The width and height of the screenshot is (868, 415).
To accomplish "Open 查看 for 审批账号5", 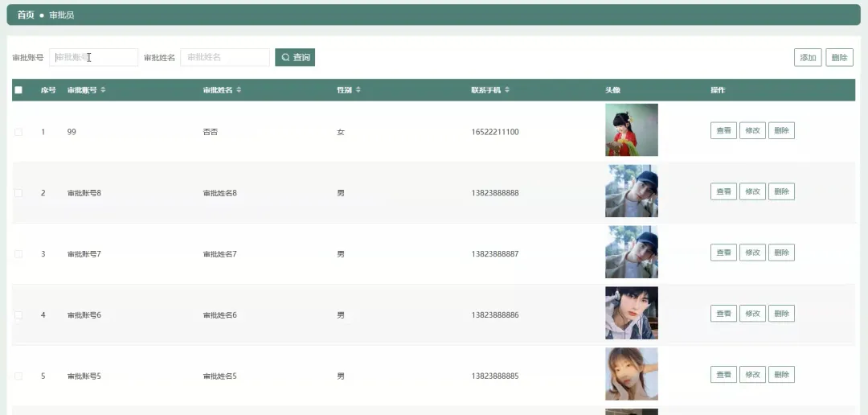I will tap(723, 375).
